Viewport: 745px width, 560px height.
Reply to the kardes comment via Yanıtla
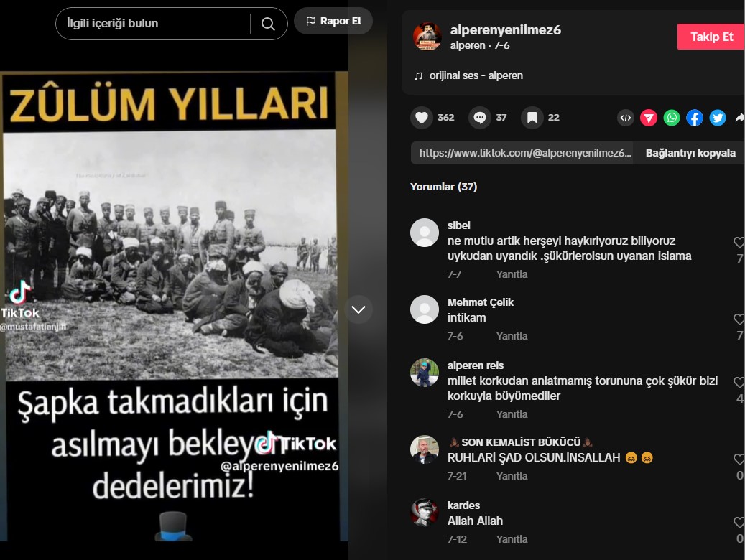tap(512, 539)
